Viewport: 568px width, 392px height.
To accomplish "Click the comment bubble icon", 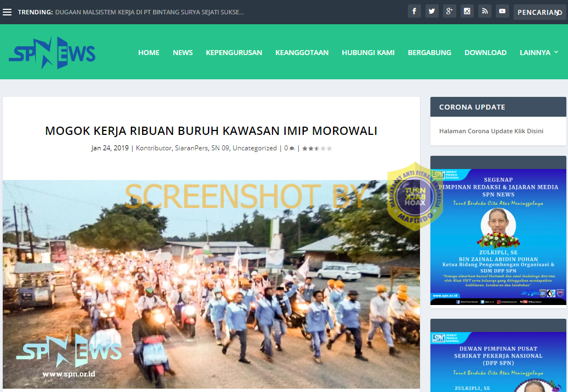I will (292, 148).
